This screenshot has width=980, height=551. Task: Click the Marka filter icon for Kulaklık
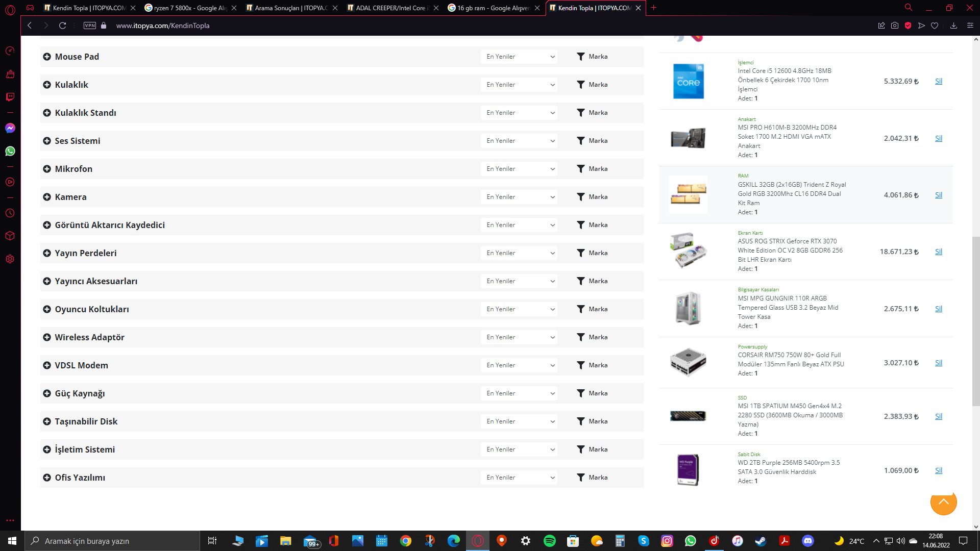581,85
